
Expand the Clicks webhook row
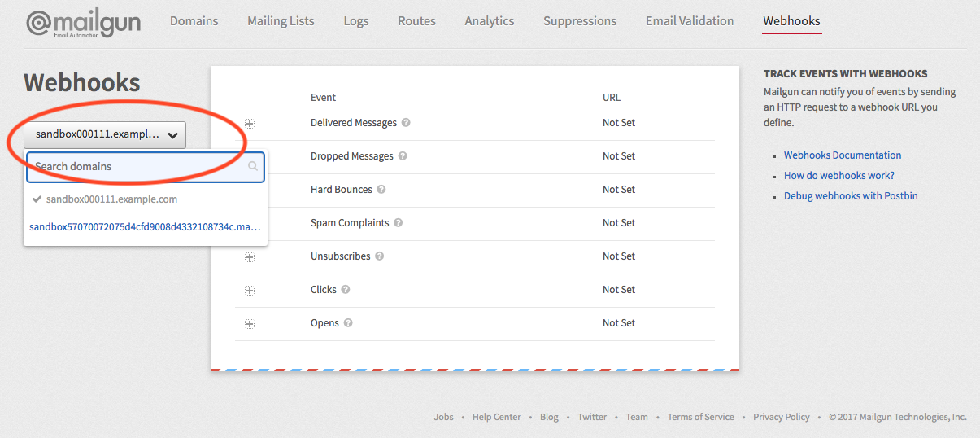tap(250, 291)
